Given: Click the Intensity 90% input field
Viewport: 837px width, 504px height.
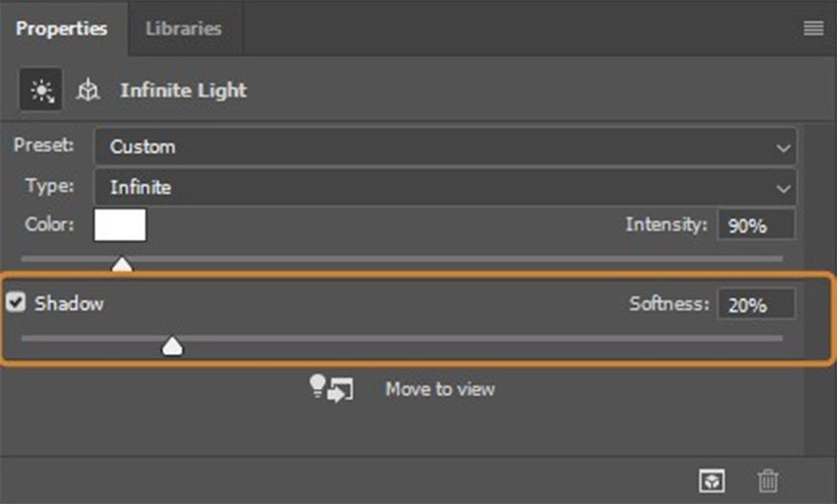Looking at the screenshot, I should point(756,226).
